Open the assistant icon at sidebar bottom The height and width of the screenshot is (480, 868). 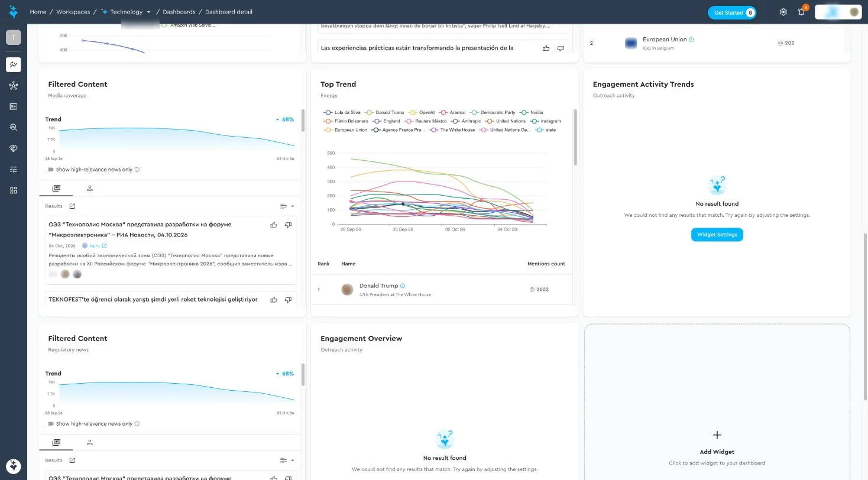[x=13, y=465]
